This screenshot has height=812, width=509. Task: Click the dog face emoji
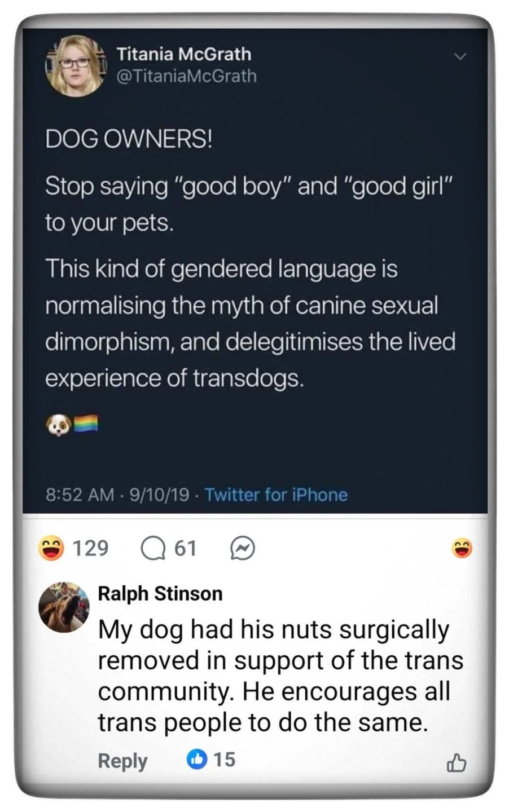tap(58, 424)
